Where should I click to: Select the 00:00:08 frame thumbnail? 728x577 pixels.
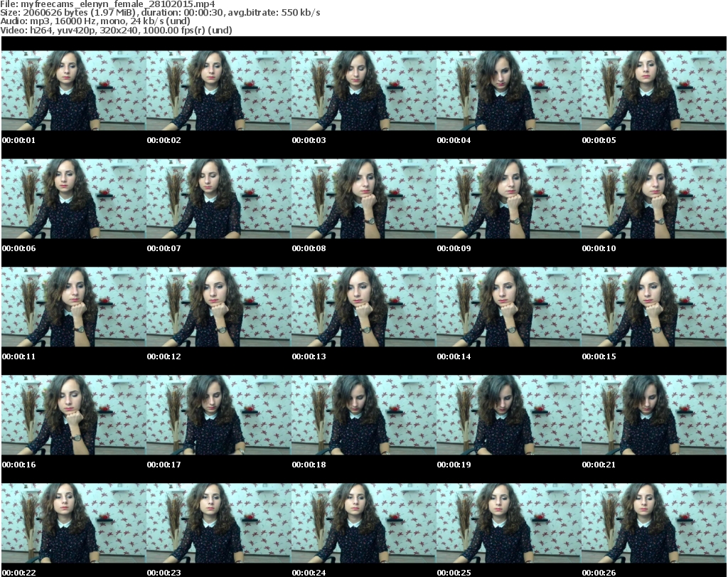click(x=363, y=198)
